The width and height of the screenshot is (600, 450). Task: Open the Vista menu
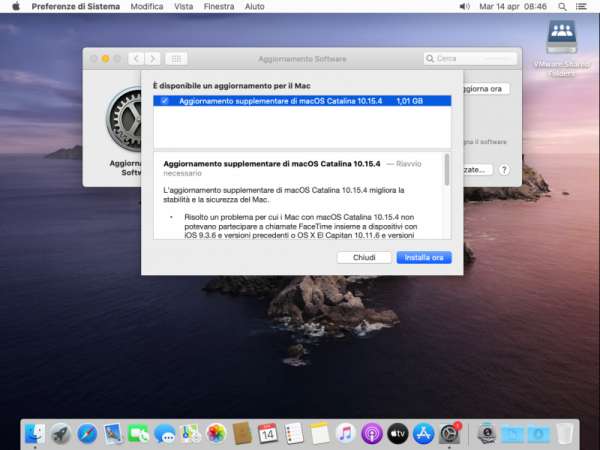[x=183, y=7]
